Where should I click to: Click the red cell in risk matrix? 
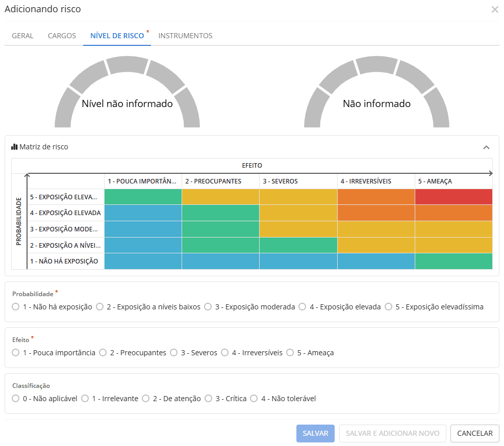[x=453, y=197]
